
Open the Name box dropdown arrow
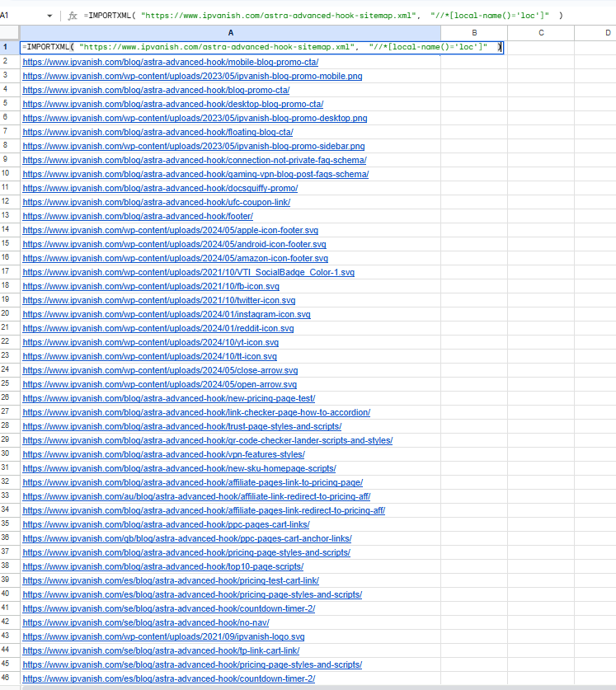pyautogui.click(x=49, y=16)
